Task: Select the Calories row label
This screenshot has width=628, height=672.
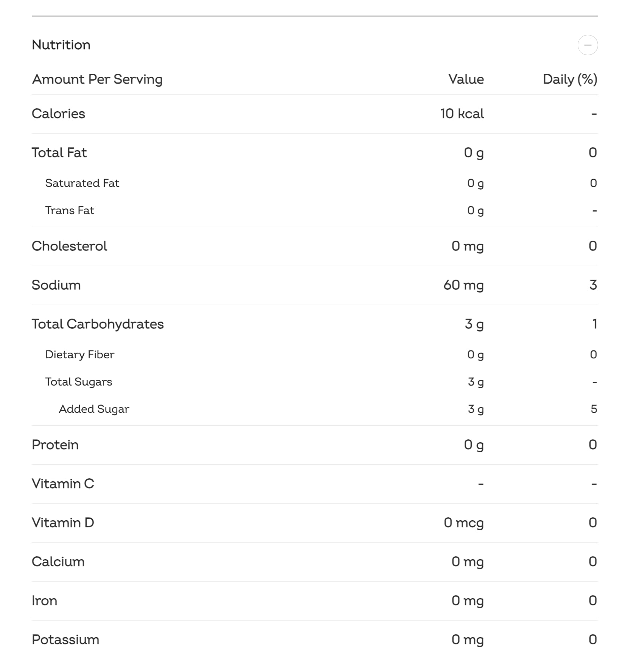Action: [x=59, y=114]
